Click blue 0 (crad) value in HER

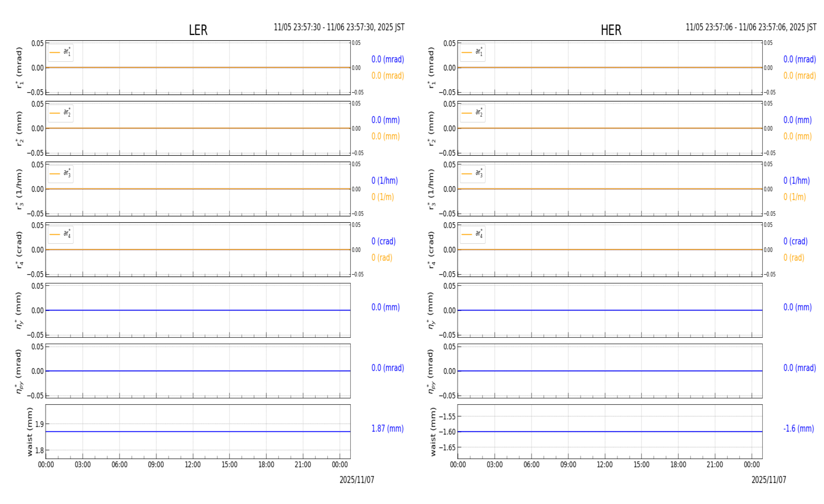795,242
